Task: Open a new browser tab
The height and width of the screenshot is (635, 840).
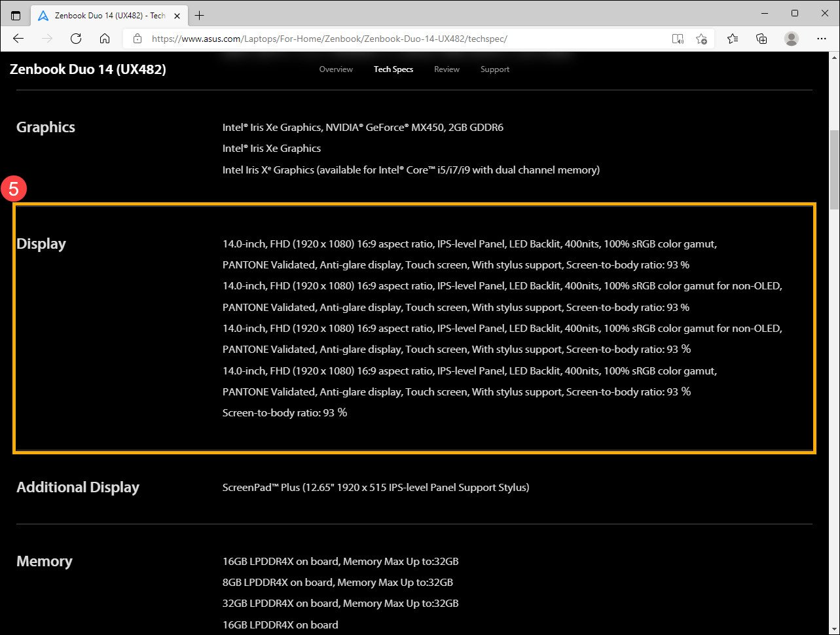Action: (200, 15)
